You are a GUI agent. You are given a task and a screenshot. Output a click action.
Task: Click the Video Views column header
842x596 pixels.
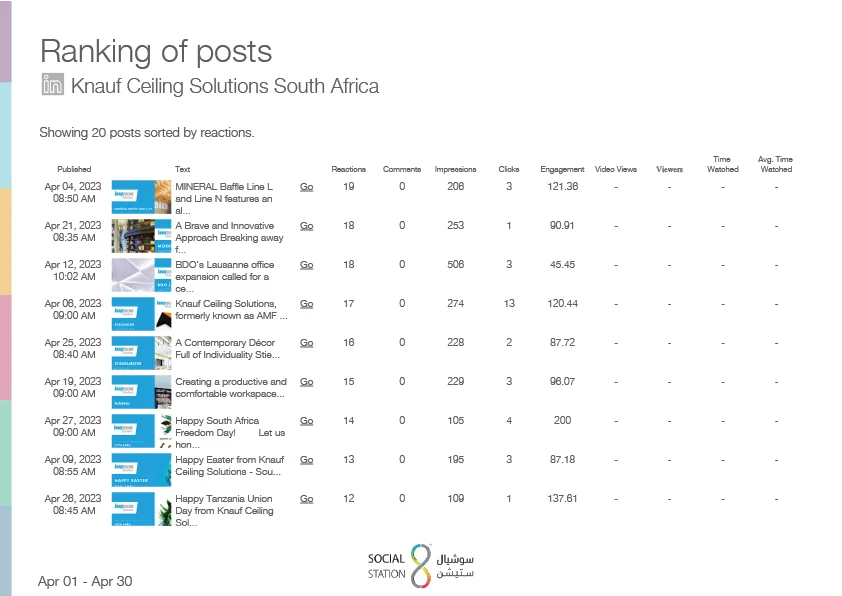616,170
